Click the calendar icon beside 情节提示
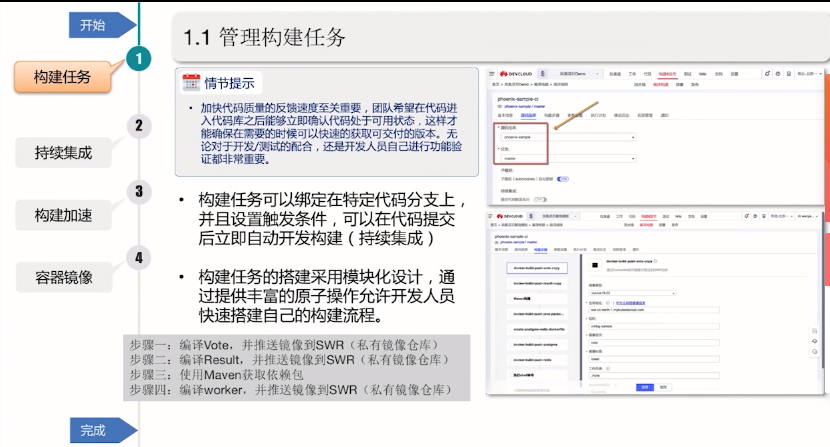830x447 pixels. coord(191,83)
